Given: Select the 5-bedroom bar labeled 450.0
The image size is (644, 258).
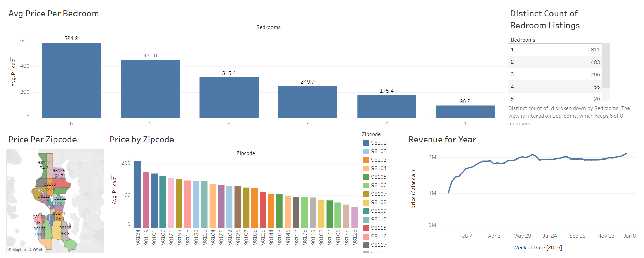Looking at the screenshot, I should coord(150,89).
